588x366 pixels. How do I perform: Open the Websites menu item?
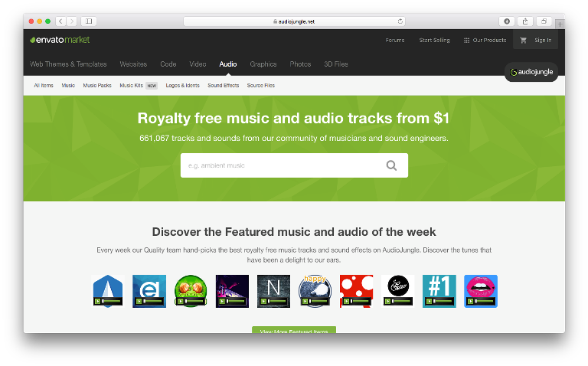tap(133, 64)
